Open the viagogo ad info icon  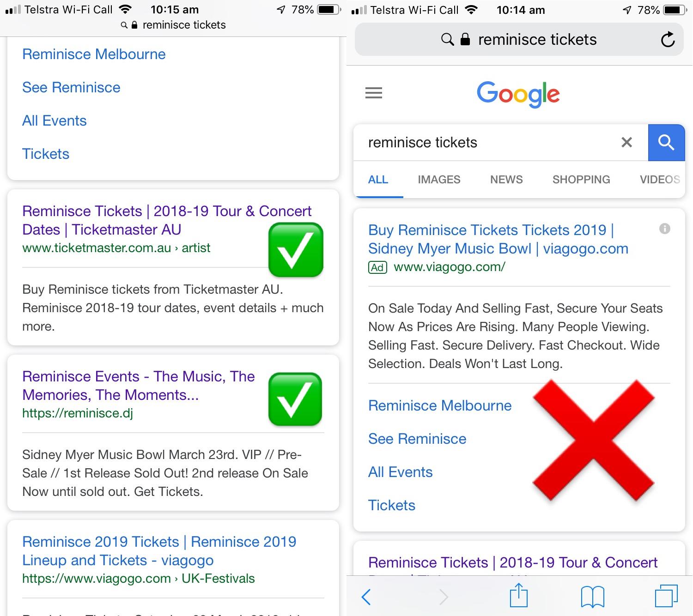click(664, 229)
